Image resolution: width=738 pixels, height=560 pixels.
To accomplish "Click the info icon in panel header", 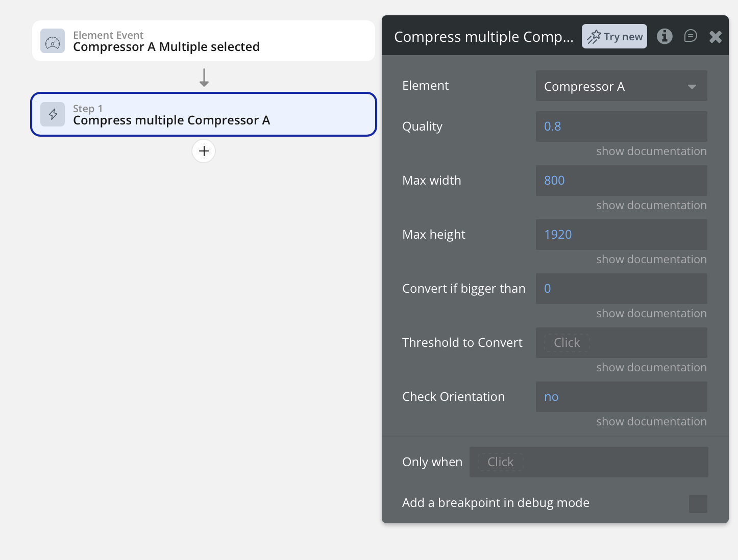I will pyautogui.click(x=664, y=36).
